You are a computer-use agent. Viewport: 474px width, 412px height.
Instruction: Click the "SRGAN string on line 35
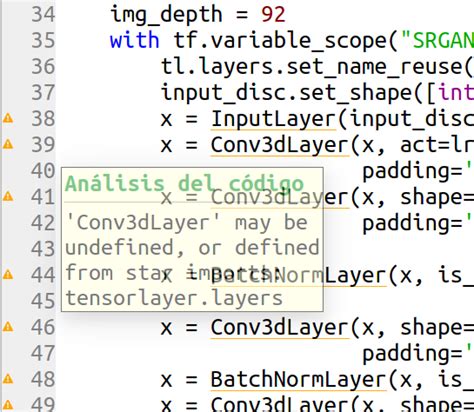coord(438,41)
